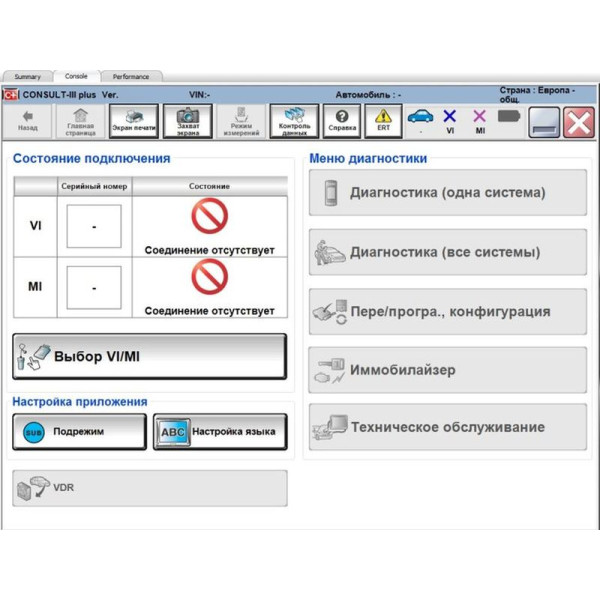Open Контроль данных toolbar button

(x=294, y=121)
